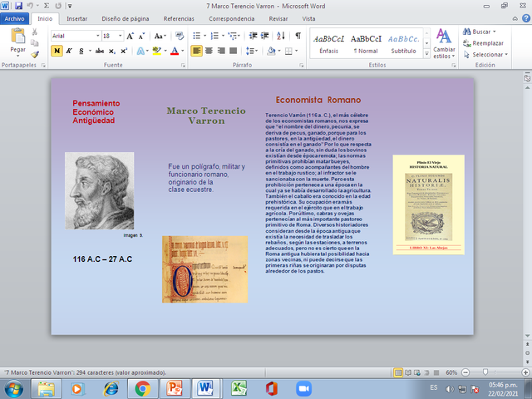
Task: Toggle left alignment button
Action: click(196, 51)
